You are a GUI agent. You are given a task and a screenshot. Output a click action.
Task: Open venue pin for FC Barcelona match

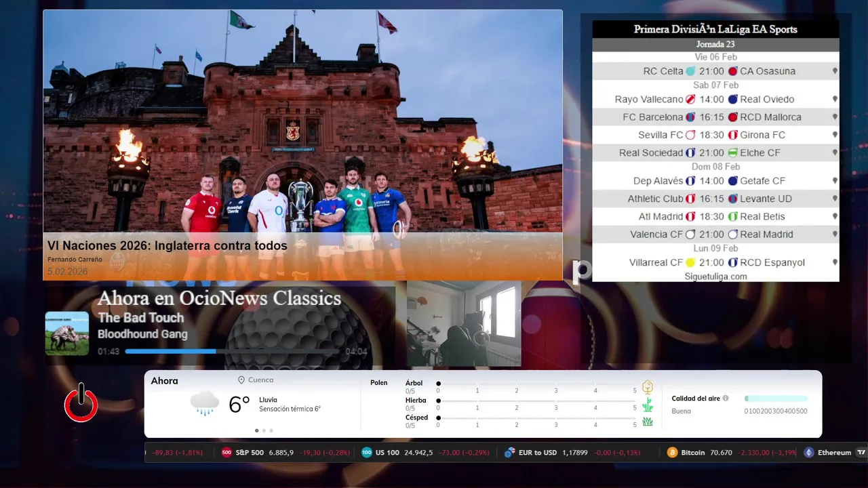(835, 117)
